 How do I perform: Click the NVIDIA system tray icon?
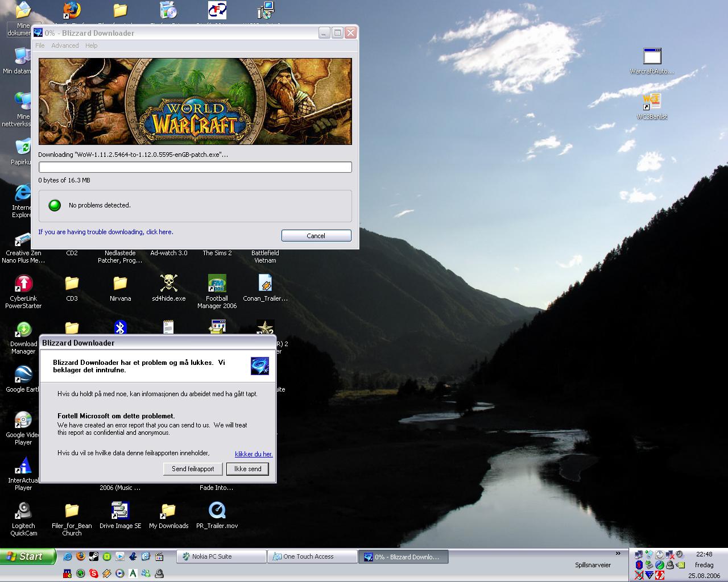(x=680, y=565)
